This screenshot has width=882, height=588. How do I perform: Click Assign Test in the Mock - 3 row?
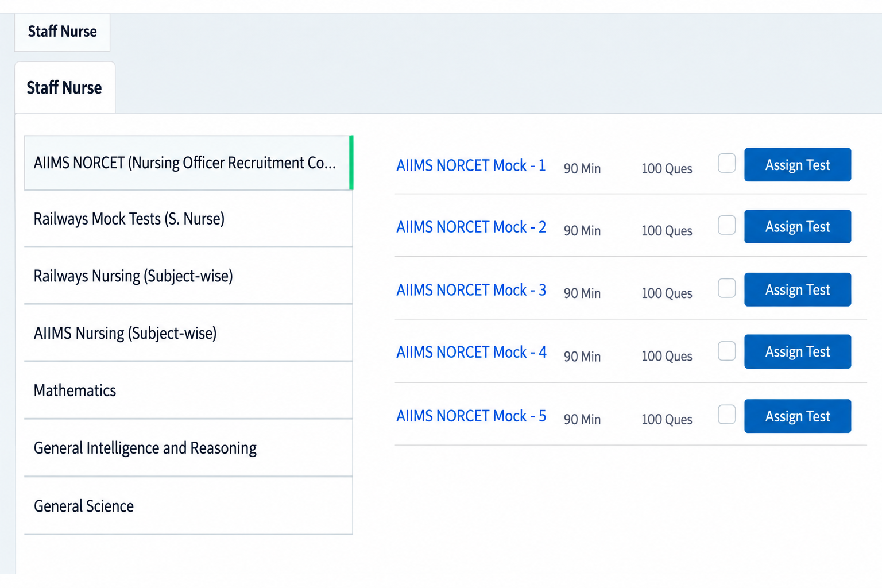[798, 290]
